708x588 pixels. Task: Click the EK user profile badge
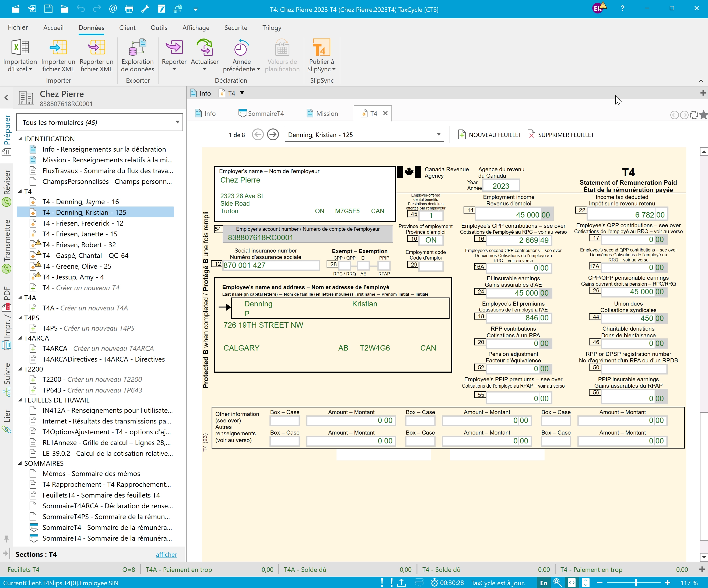(x=598, y=8)
